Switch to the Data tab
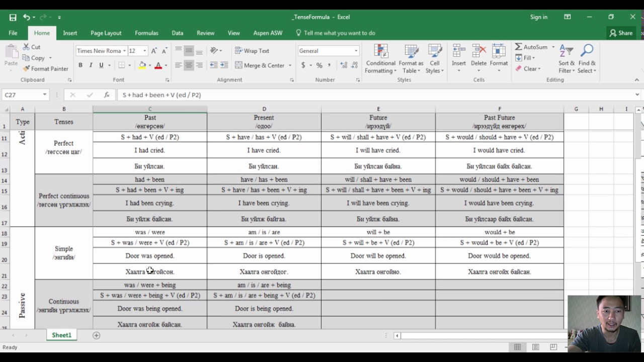This screenshot has width=644, height=362. tap(177, 33)
